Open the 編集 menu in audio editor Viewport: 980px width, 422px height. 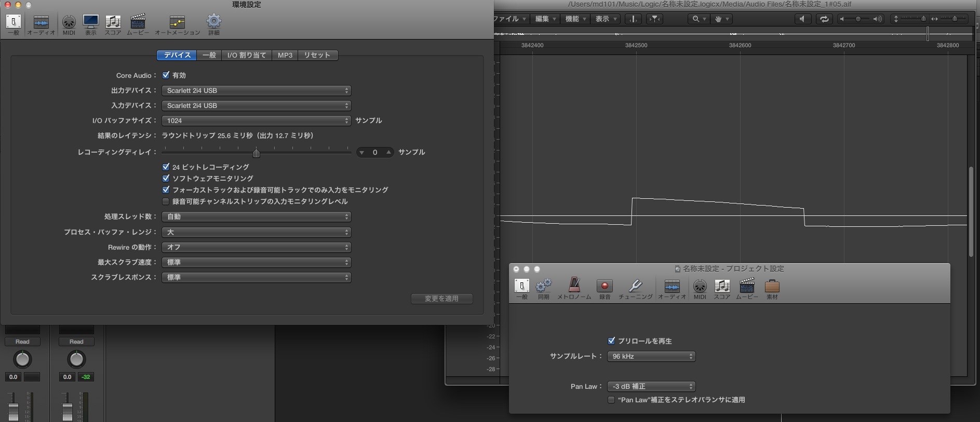(x=545, y=19)
